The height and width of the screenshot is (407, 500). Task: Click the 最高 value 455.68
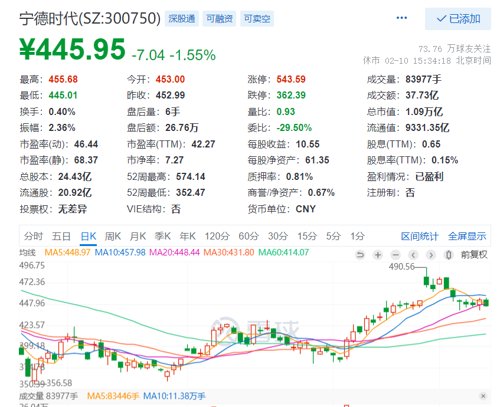coord(63,79)
